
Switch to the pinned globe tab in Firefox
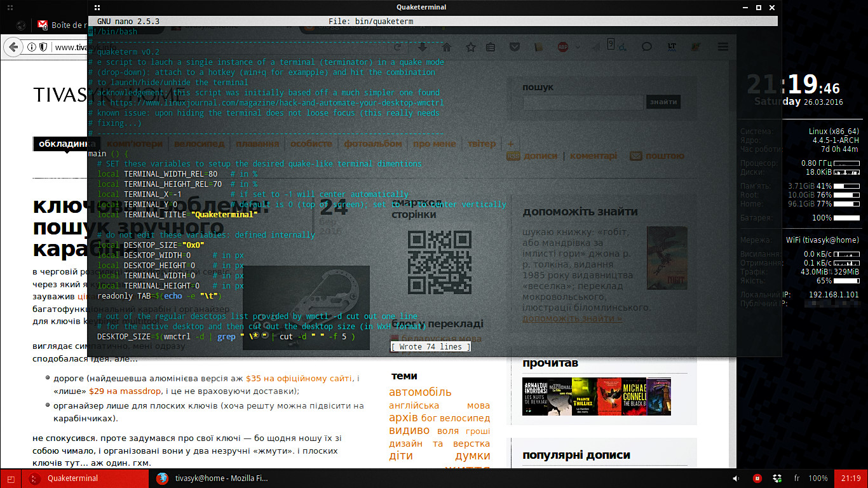pos(21,25)
